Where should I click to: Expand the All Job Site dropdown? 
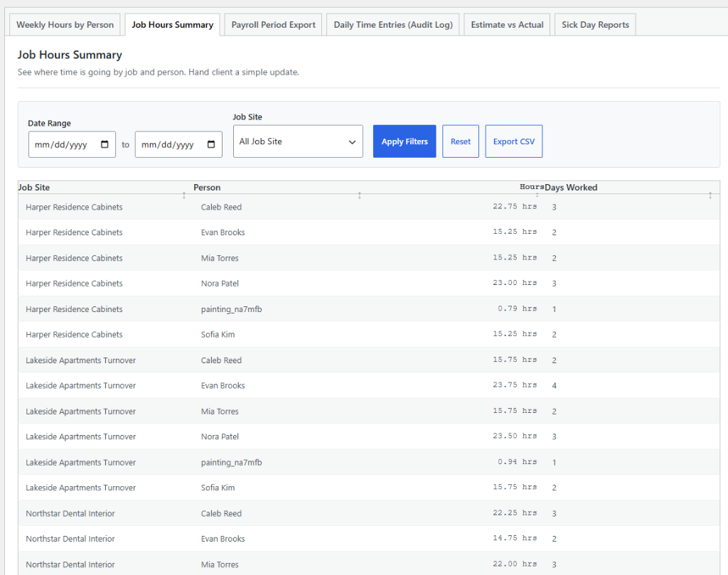298,141
